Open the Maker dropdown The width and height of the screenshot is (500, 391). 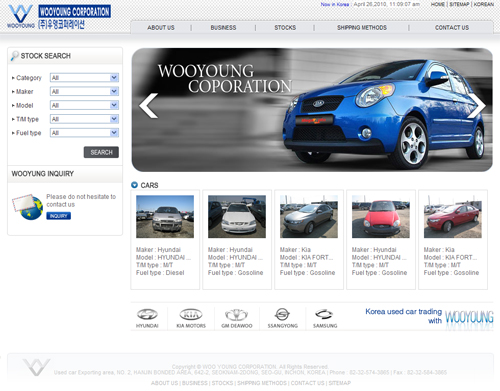[x=84, y=91]
